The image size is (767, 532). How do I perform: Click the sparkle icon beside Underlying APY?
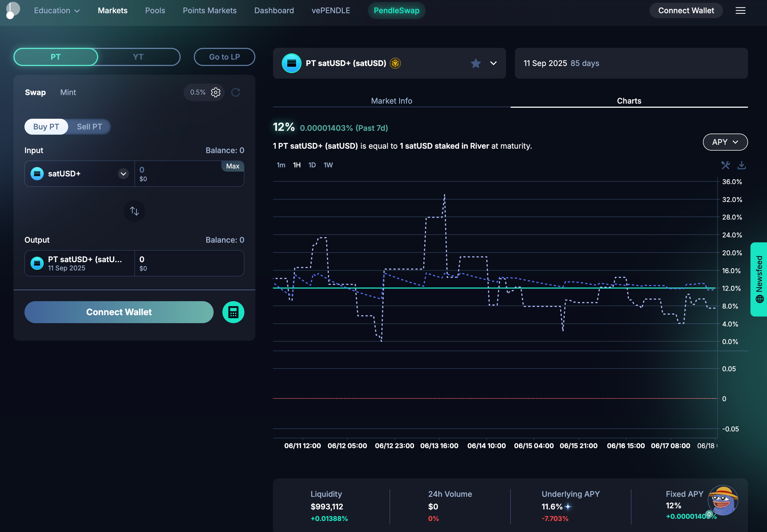pyautogui.click(x=568, y=507)
